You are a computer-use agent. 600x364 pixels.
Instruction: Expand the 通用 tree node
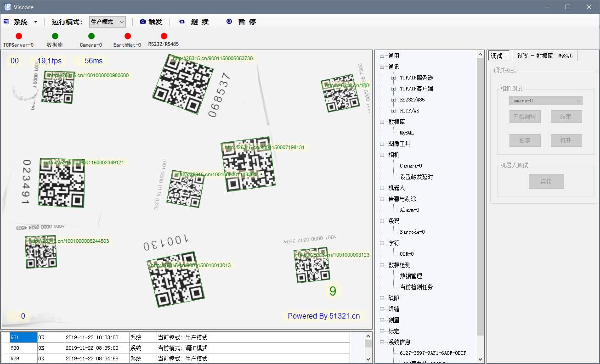pyautogui.click(x=382, y=56)
